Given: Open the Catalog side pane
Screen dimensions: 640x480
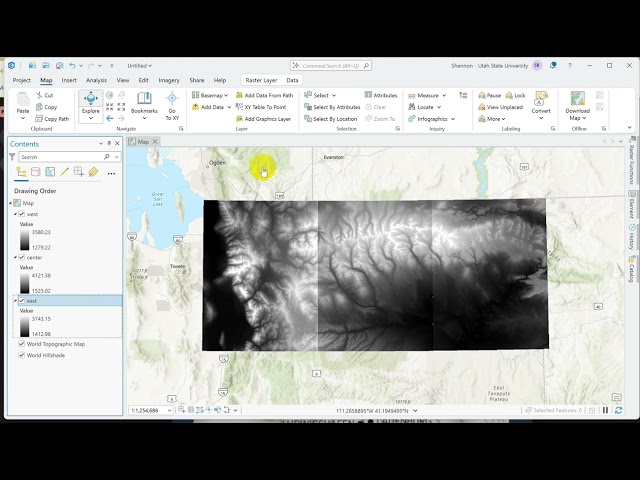Looking at the screenshot, I should [x=631, y=269].
